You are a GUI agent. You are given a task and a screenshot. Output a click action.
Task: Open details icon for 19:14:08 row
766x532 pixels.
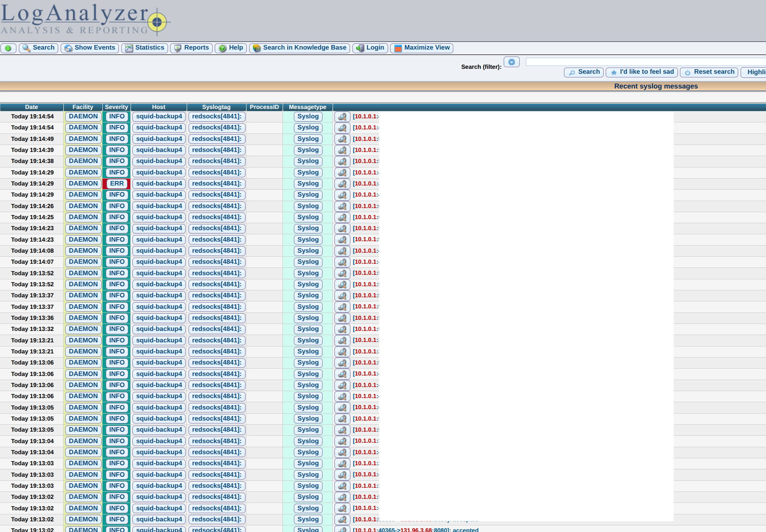click(x=343, y=251)
